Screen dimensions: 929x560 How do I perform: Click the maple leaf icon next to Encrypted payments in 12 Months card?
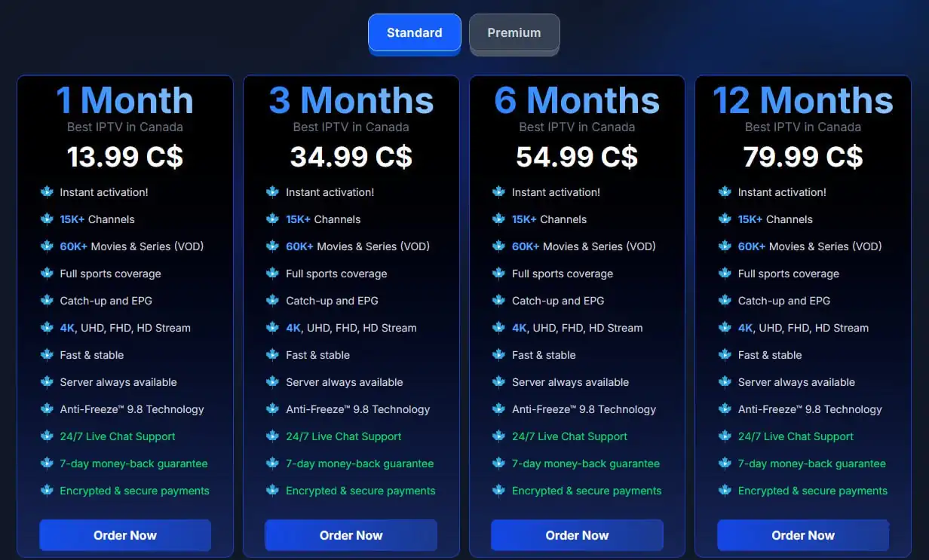[725, 491]
